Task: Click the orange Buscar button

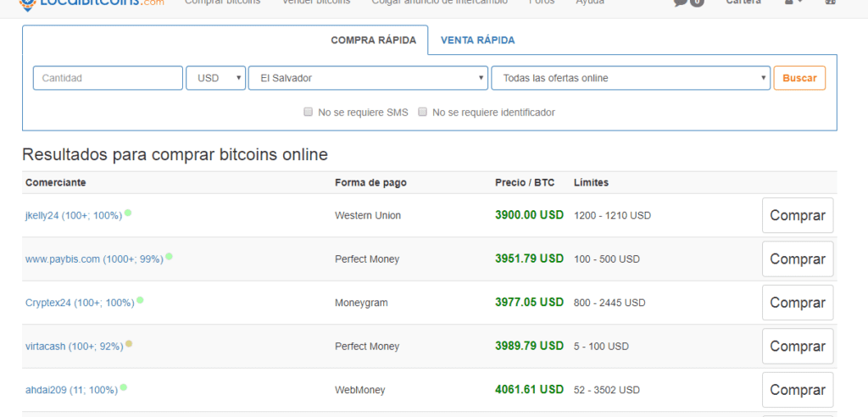Action: (x=799, y=78)
